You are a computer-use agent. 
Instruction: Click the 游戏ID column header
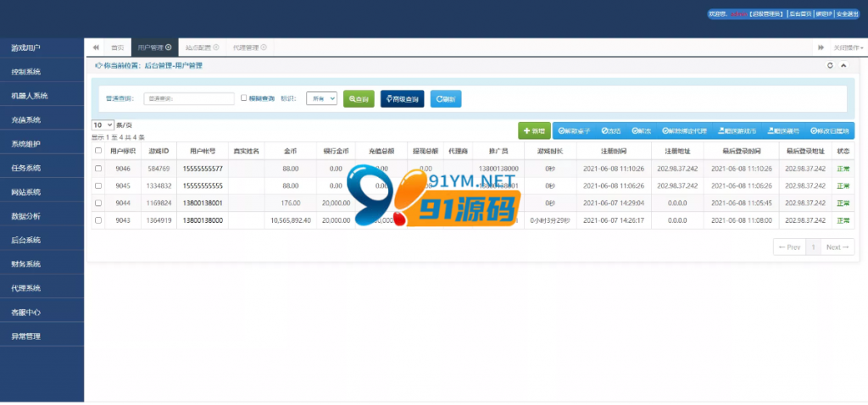coord(159,151)
